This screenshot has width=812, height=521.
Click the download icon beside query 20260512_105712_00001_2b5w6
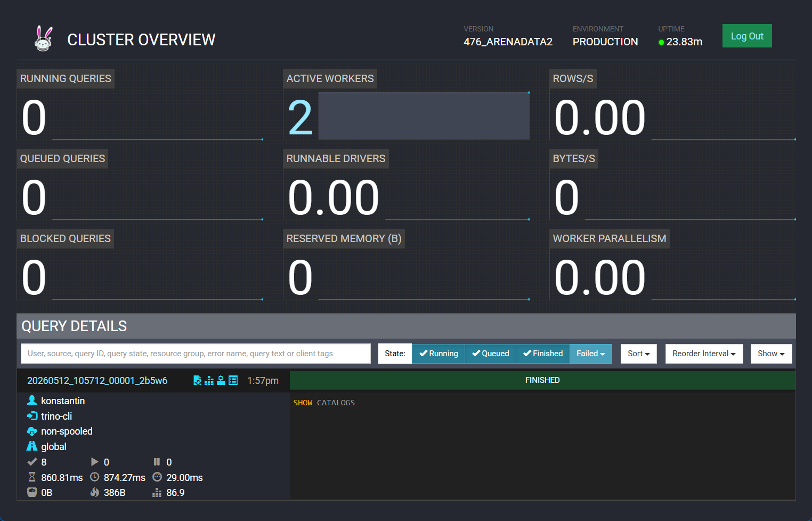point(197,380)
